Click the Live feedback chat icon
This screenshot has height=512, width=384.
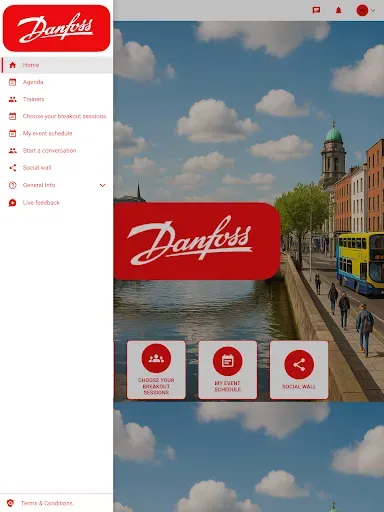[x=13, y=203]
